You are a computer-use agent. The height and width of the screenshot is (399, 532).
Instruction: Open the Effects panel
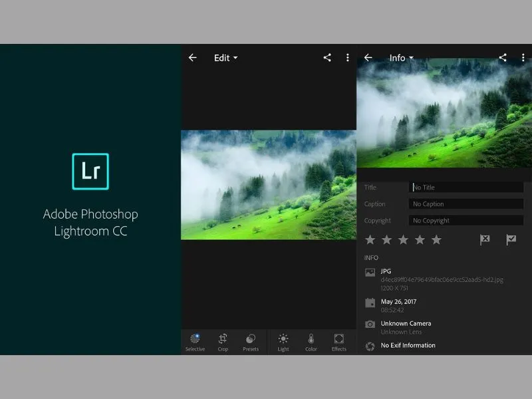339,342
